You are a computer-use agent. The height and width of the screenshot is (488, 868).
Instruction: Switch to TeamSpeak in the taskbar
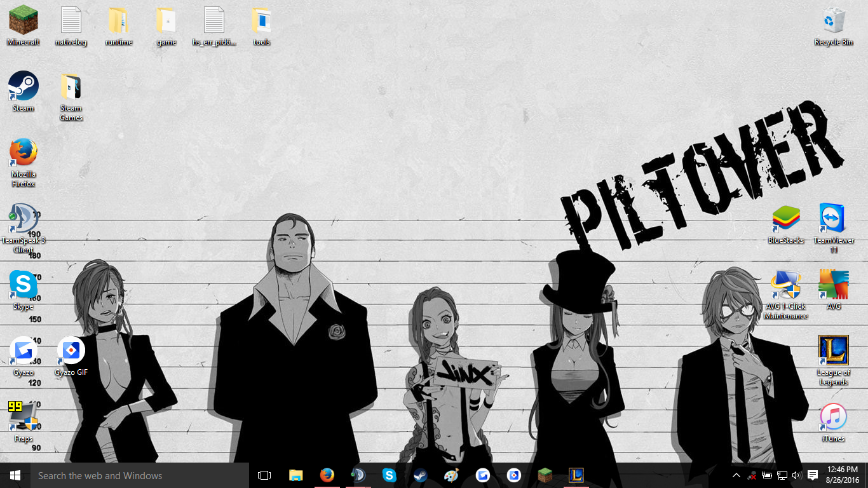pyautogui.click(x=358, y=475)
